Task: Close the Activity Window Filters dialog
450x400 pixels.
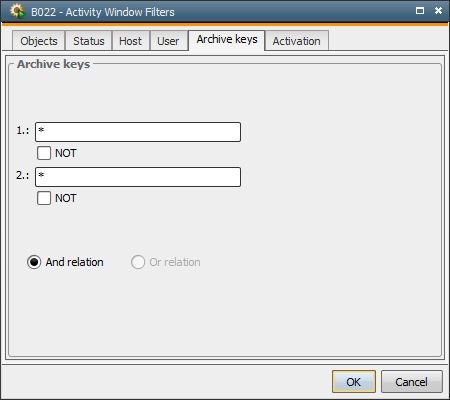Action: tap(438, 11)
